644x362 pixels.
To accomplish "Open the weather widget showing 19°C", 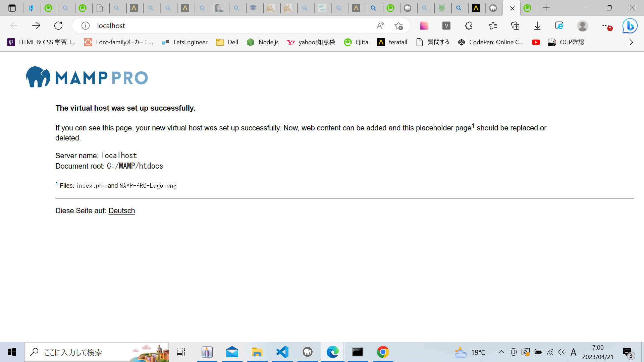I will (x=470, y=352).
